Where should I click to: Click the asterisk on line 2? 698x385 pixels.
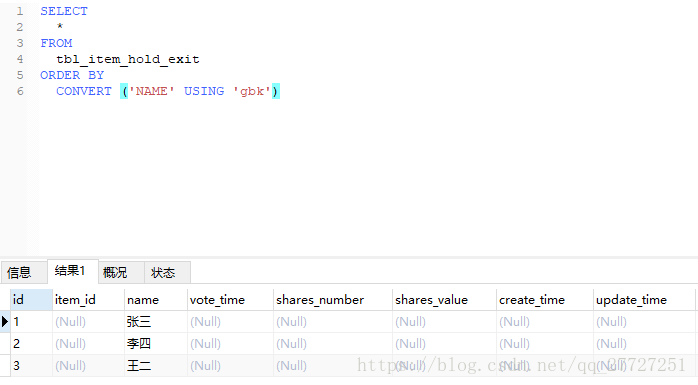coord(60,27)
